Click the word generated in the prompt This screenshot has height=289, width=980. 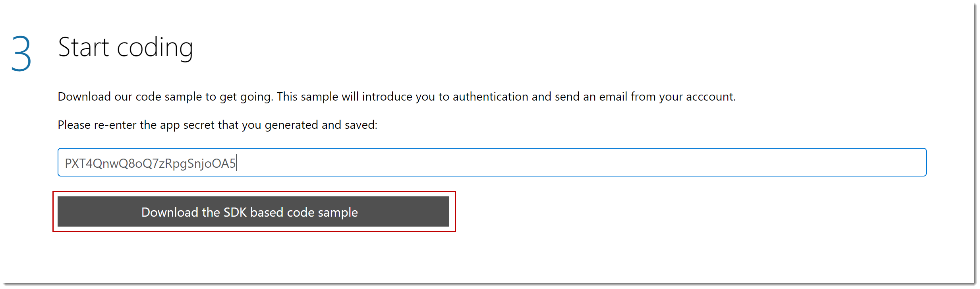(x=291, y=125)
